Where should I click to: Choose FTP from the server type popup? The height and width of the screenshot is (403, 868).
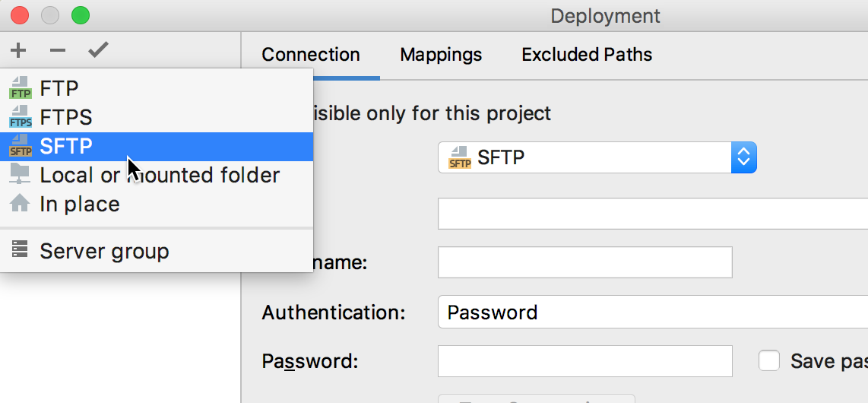(x=59, y=89)
